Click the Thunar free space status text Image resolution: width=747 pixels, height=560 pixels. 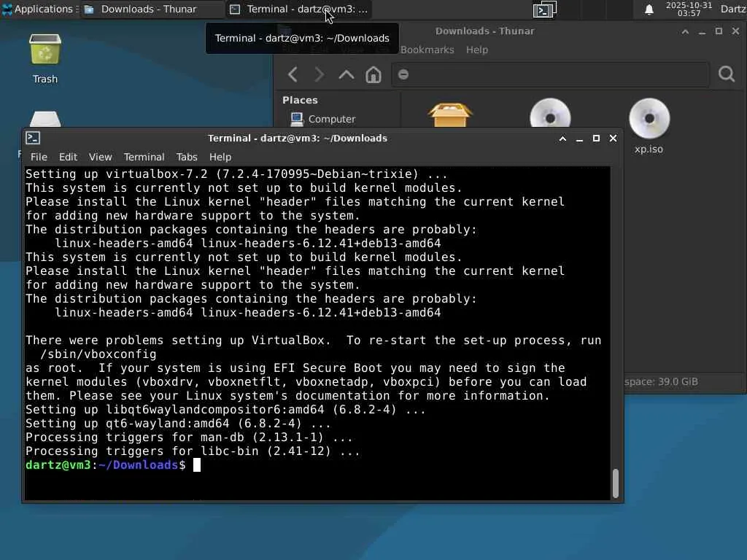pyautogui.click(x=661, y=381)
